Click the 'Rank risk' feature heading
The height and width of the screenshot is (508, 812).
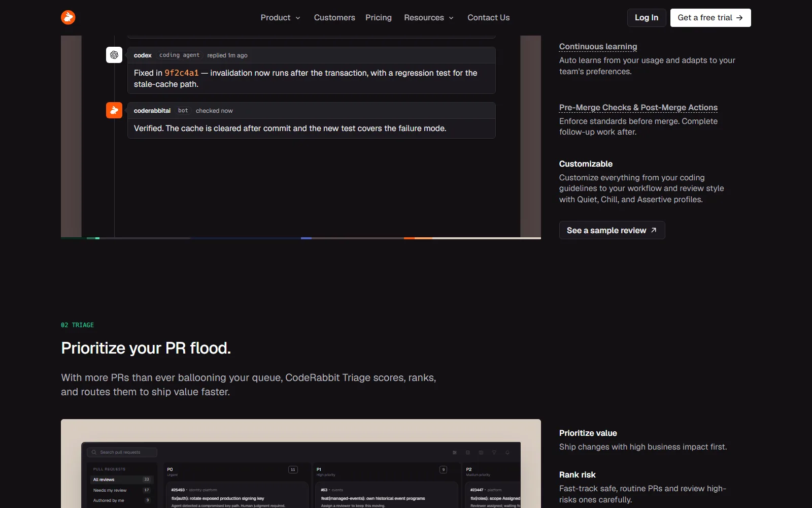point(577,474)
